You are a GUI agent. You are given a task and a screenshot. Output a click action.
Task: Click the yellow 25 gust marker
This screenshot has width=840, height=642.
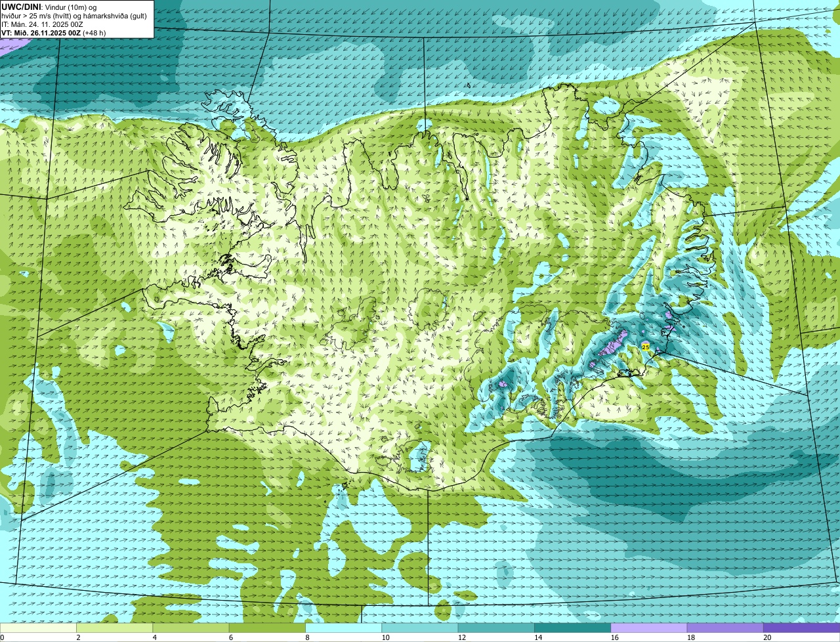tap(646, 347)
